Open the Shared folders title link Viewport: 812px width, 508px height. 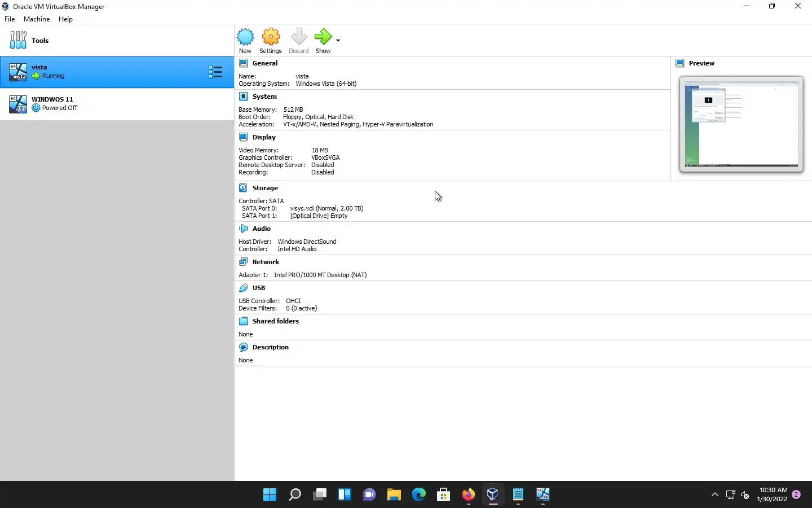tap(276, 321)
